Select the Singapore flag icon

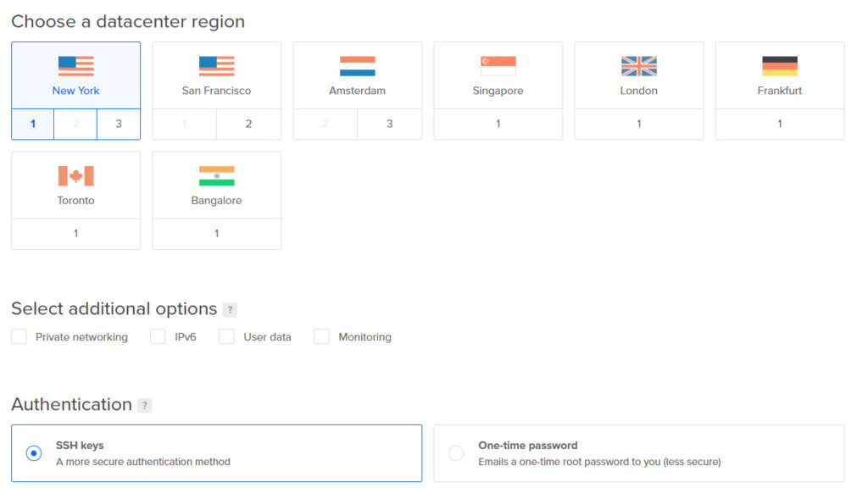click(498, 66)
